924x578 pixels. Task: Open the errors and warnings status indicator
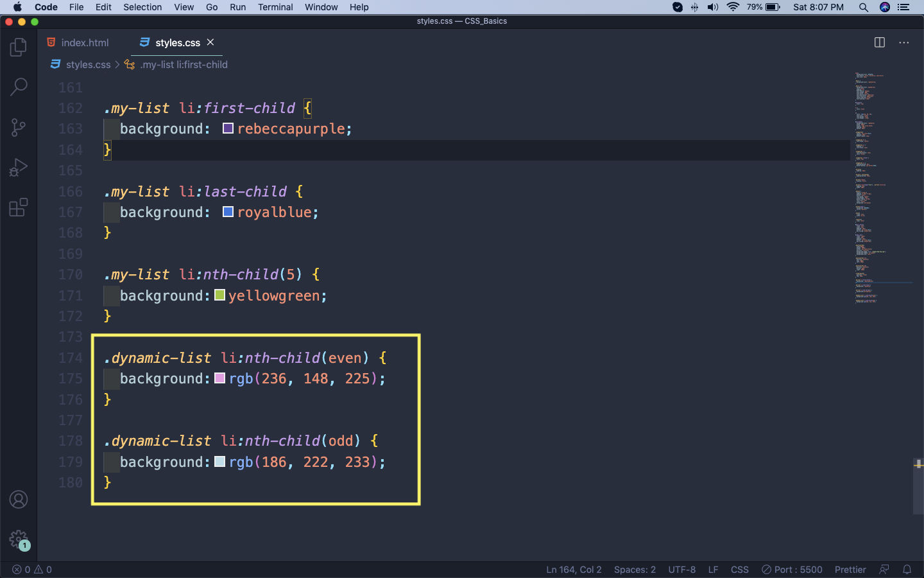[x=32, y=570]
